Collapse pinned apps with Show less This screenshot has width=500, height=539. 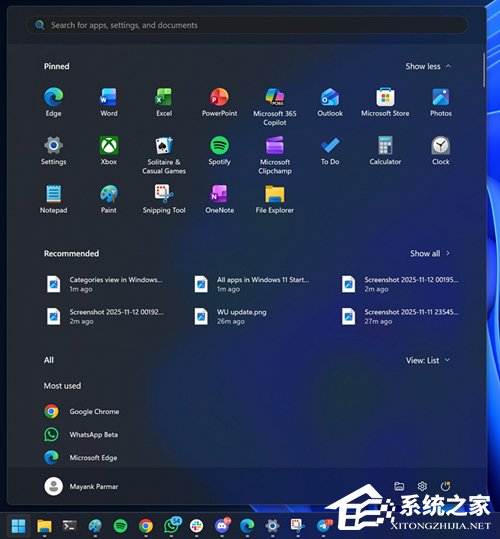click(428, 66)
